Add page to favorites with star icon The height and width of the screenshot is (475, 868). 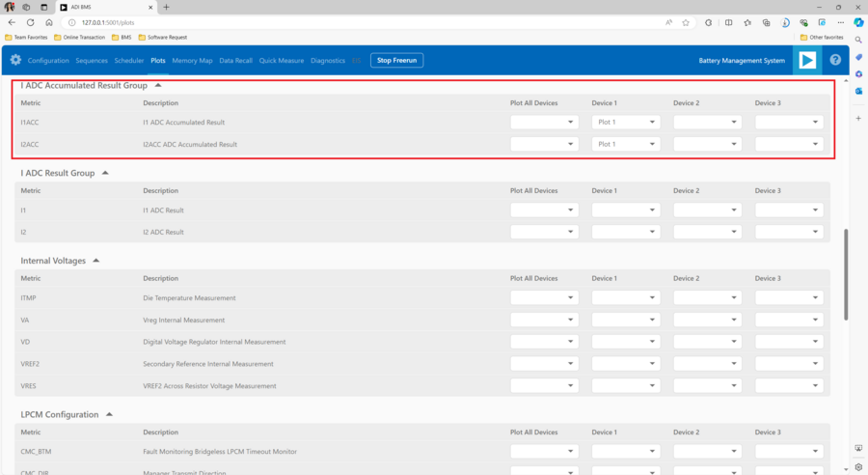pos(686,22)
